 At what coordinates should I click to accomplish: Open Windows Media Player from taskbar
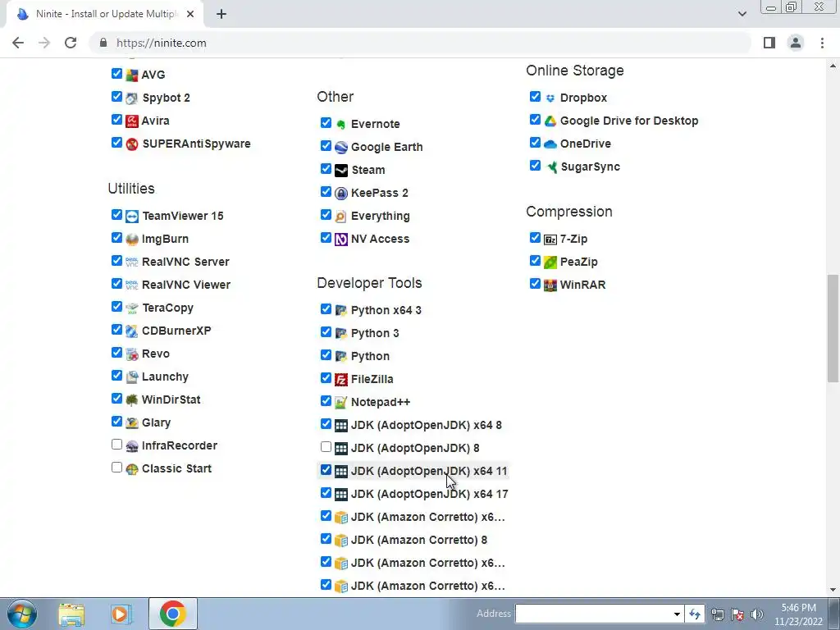click(121, 614)
